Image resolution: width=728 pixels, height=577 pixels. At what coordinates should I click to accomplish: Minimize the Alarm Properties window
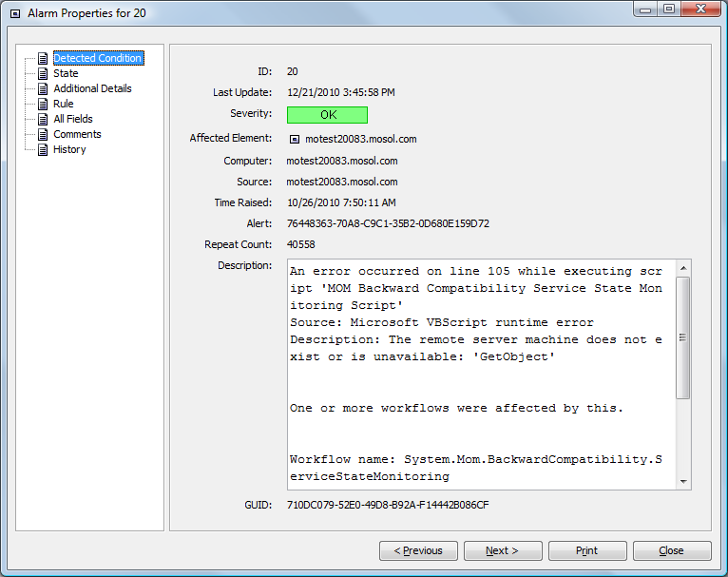(x=645, y=9)
